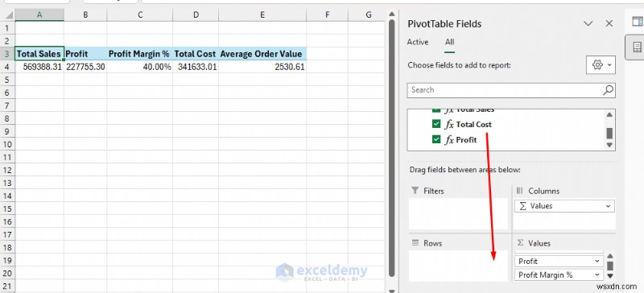Screen dimensions: 644x293
Task: Switch to the All tab
Action: point(450,42)
